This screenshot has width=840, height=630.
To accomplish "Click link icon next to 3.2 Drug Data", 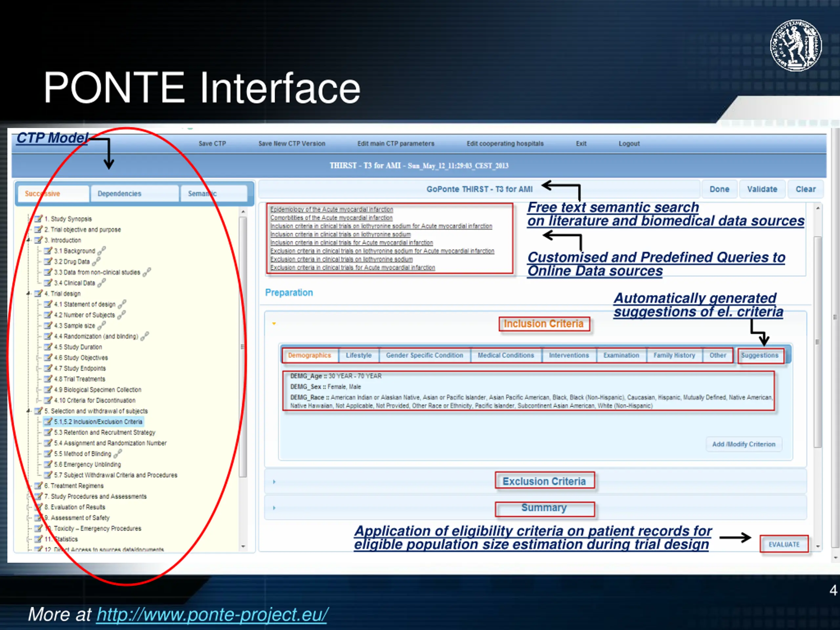I will (96, 261).
